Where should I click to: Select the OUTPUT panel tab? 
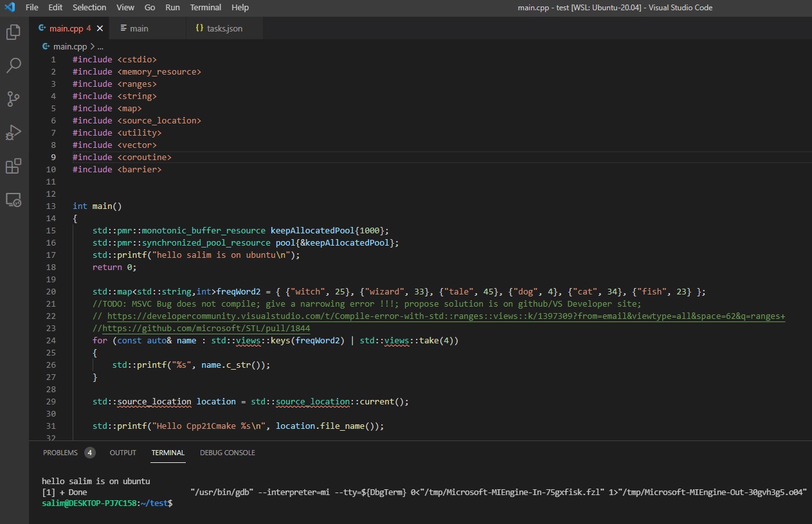pyautogui.click(x=122, y=453)
